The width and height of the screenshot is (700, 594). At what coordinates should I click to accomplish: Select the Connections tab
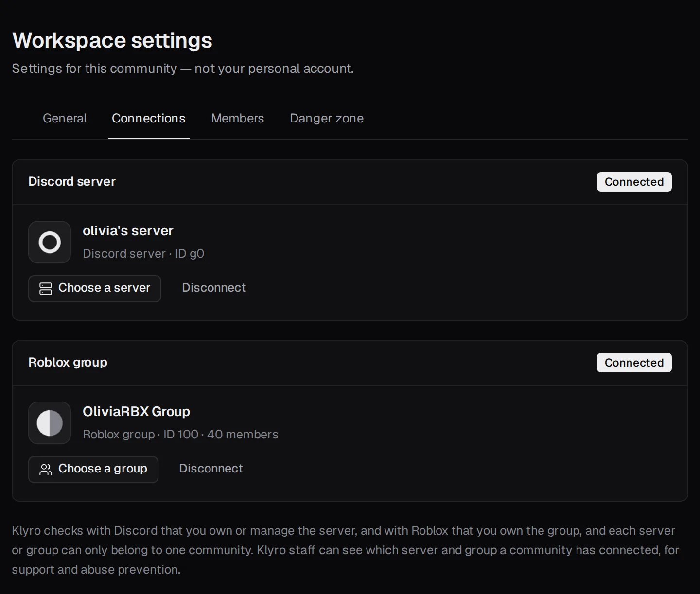[148, 118]
